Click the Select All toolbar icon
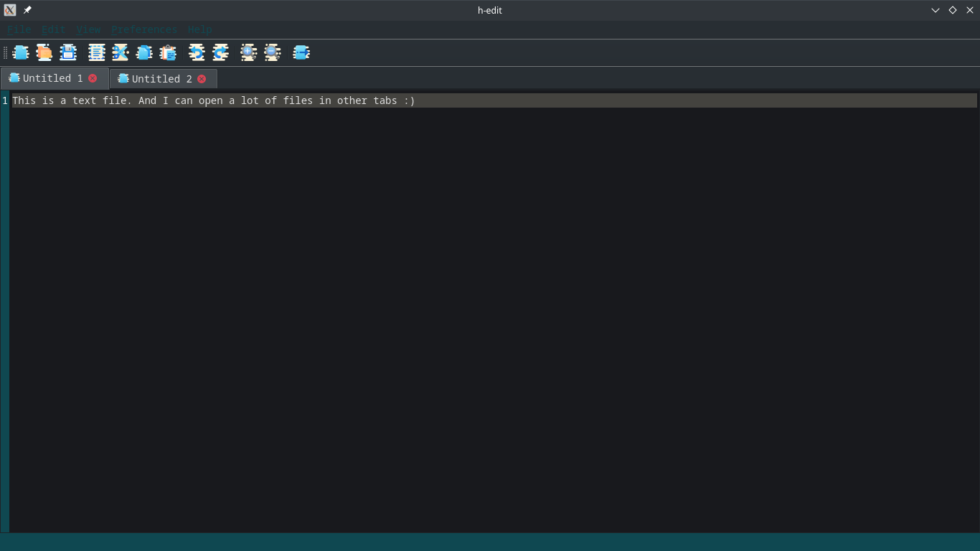The height and width of the screenshot is (551, 980). (x=97, y=52)
